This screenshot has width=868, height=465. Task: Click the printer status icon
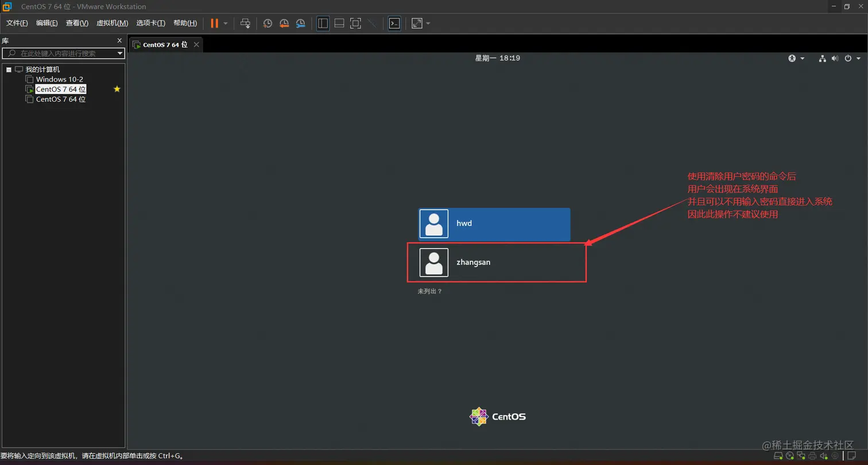(x=812, y=456)
